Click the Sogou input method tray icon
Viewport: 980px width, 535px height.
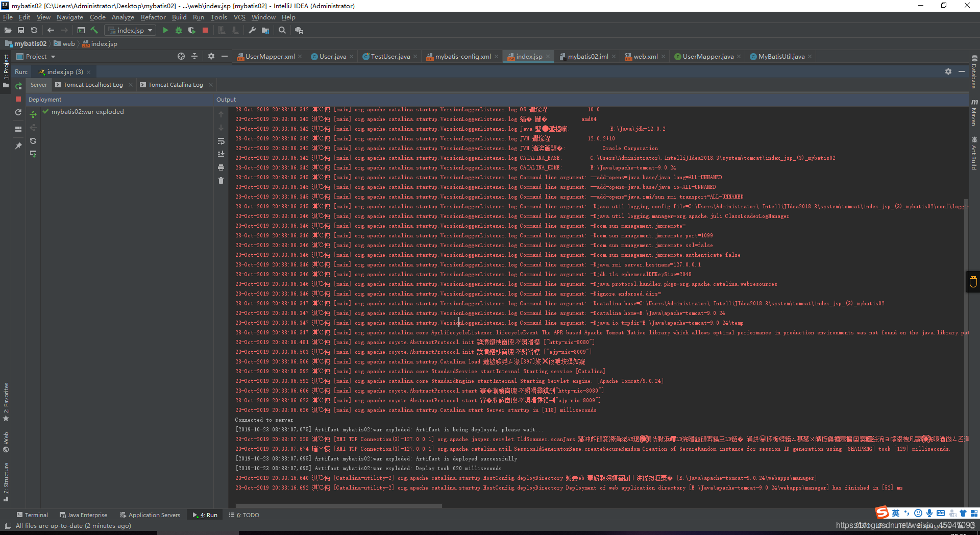point(882,513)
